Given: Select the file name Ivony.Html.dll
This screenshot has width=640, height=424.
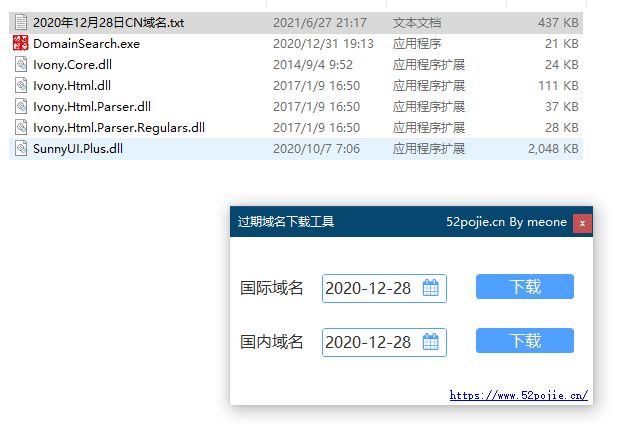Looking at the screenshot, I should 72,86.
